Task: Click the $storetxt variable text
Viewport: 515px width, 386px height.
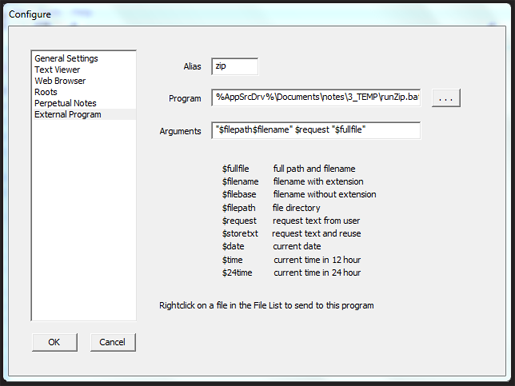Action: (x=240, y=233)
